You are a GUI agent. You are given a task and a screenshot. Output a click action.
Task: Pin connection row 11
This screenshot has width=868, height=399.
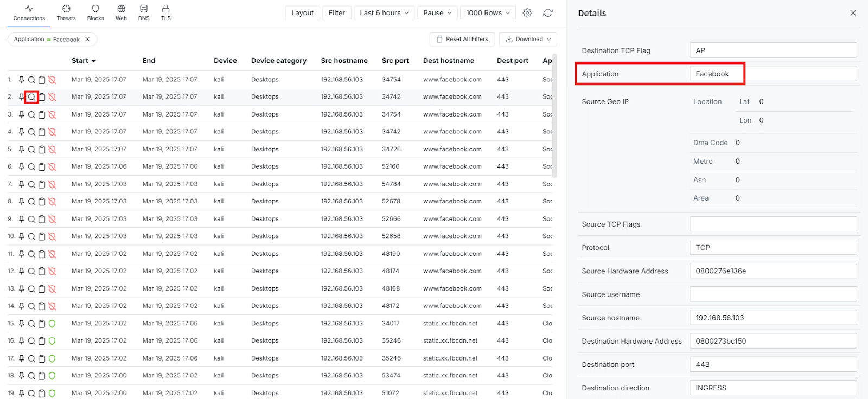[x=22, y=254]
